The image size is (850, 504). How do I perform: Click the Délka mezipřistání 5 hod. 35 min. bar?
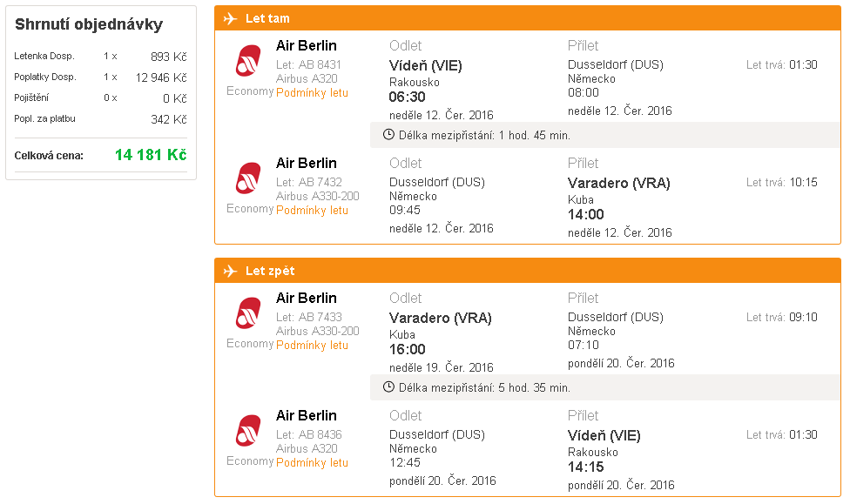click(605, 387)
